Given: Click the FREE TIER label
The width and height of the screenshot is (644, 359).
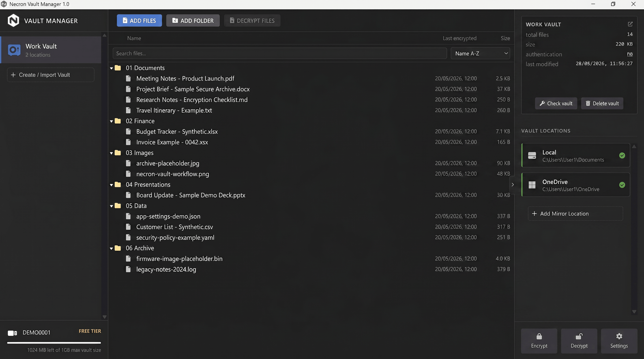Looking at the screenshot, I should tap(90, 331).
